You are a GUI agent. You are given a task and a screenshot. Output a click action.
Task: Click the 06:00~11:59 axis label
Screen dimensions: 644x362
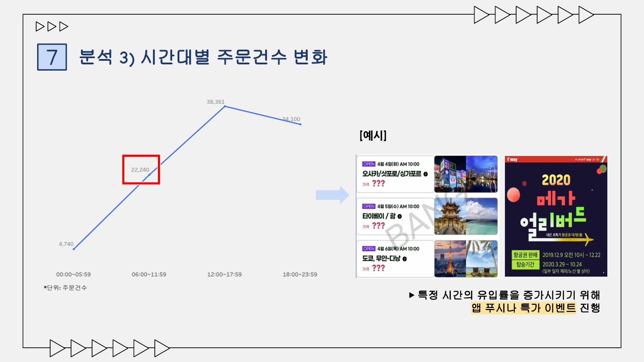(149, 274)
